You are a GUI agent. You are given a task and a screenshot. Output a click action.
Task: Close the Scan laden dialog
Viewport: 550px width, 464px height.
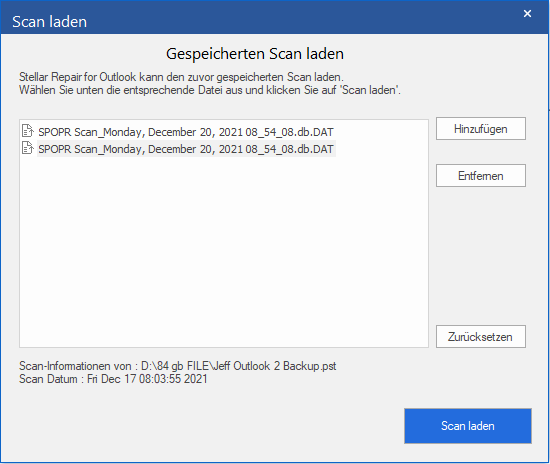tap(527, 14)
